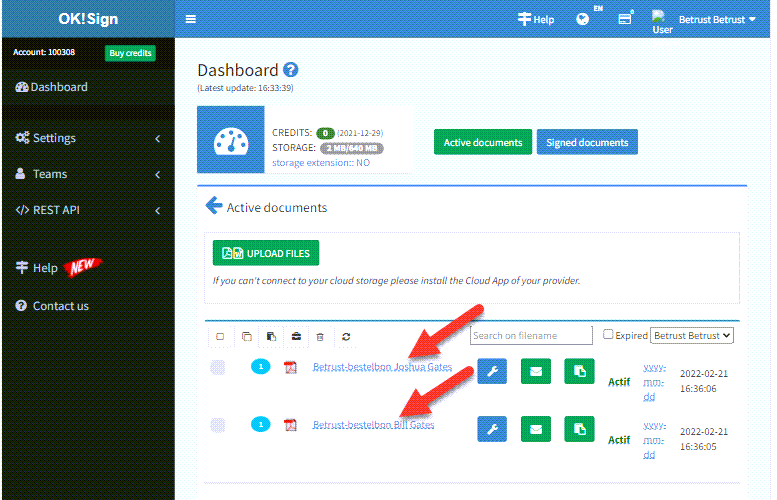Screen dimensions: 777x500
Task: Click Actif status of Bill Gates document
Action: [619, 440]
